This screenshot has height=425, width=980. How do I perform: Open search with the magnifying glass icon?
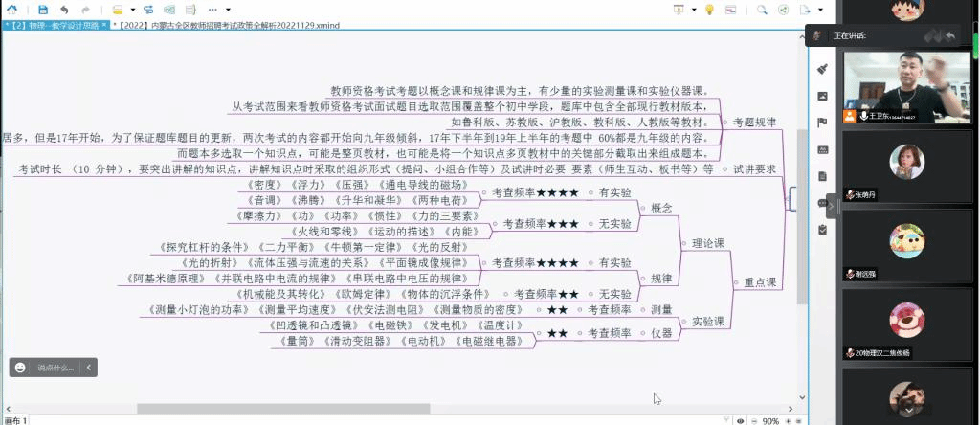tap(763, 10)
